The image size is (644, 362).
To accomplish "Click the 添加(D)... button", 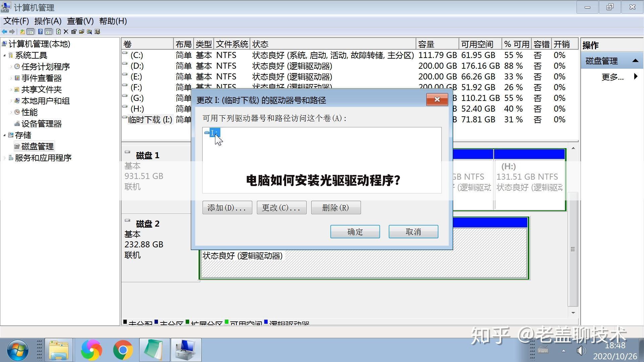I will tap(227, 207).
